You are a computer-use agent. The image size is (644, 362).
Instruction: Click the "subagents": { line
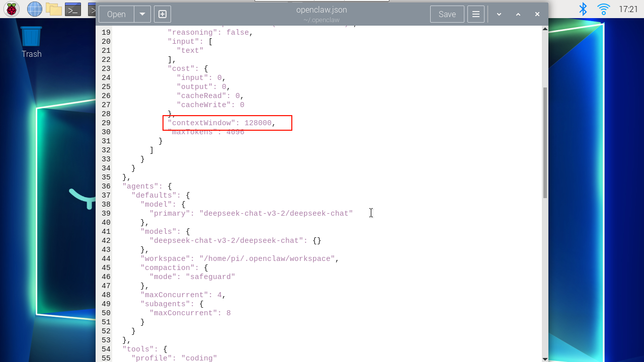pyautogui.click(x=172, y=304)
